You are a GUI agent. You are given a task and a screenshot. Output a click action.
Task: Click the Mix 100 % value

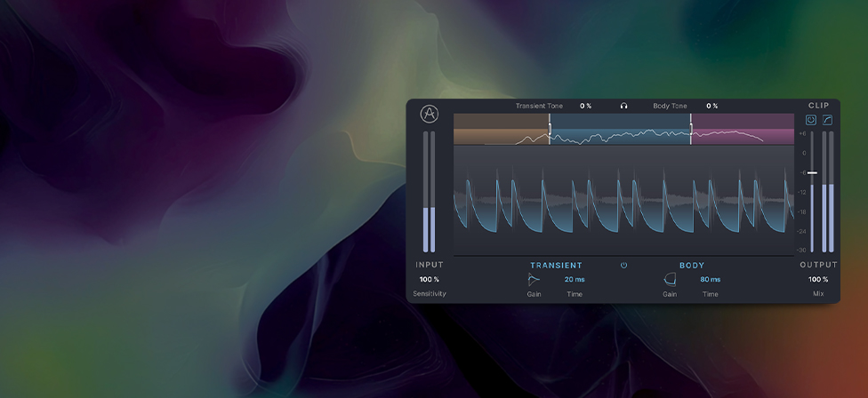(x=818, y=279)
